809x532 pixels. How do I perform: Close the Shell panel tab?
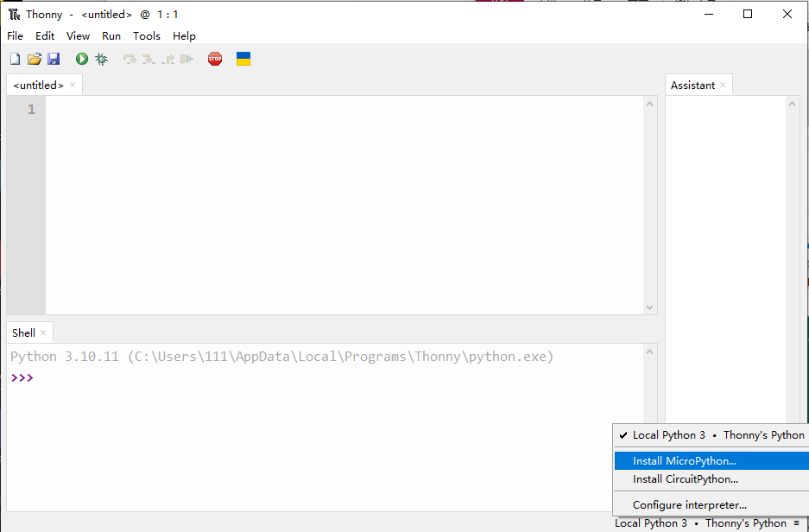43,332
